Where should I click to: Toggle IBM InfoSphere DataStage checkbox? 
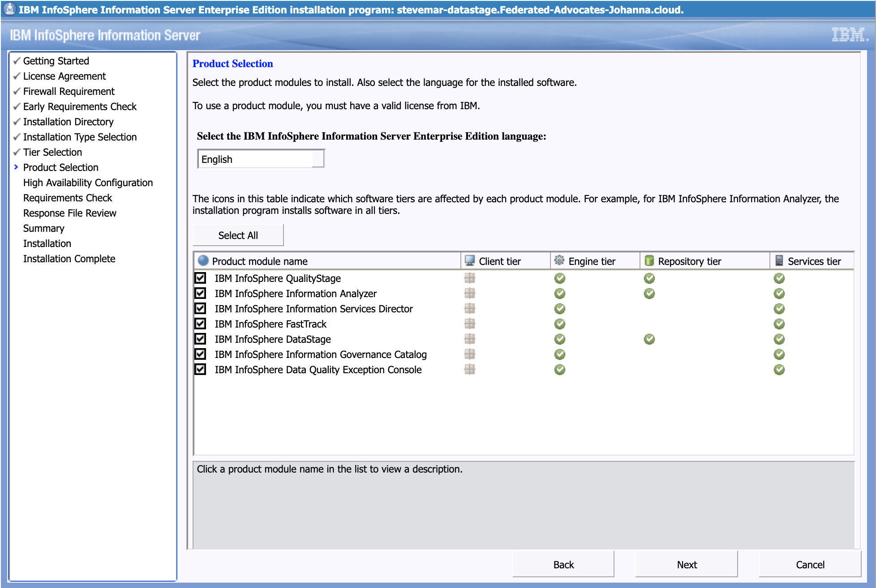coord(200,339)
